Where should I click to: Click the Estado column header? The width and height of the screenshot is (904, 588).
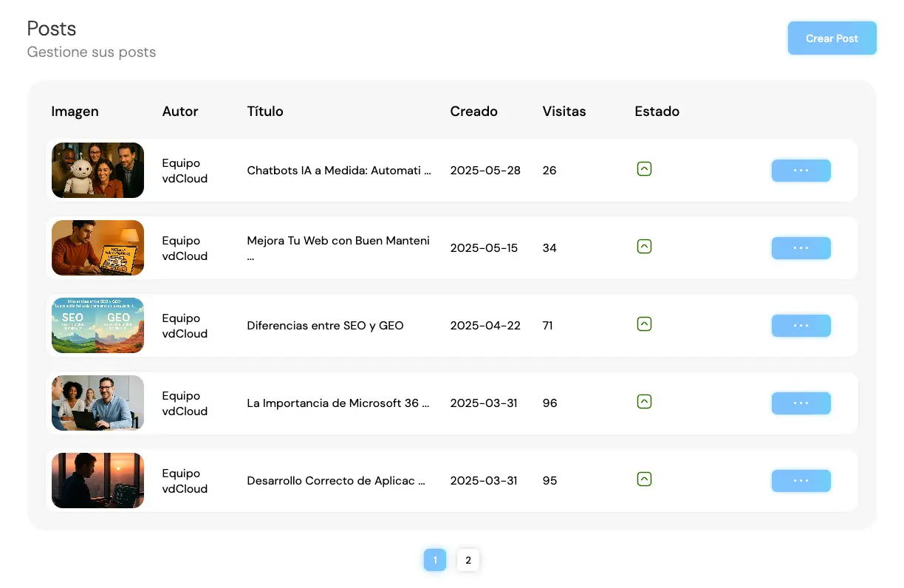point(657,112)
